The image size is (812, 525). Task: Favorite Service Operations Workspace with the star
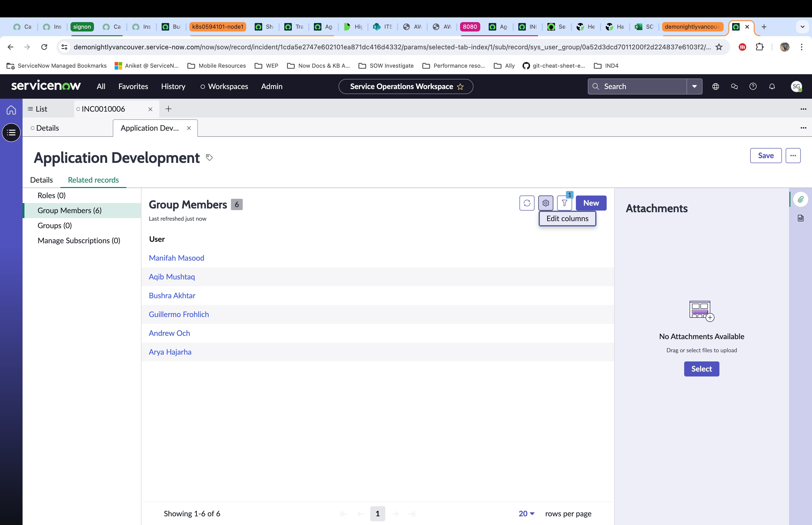click(x=460, y=86)
